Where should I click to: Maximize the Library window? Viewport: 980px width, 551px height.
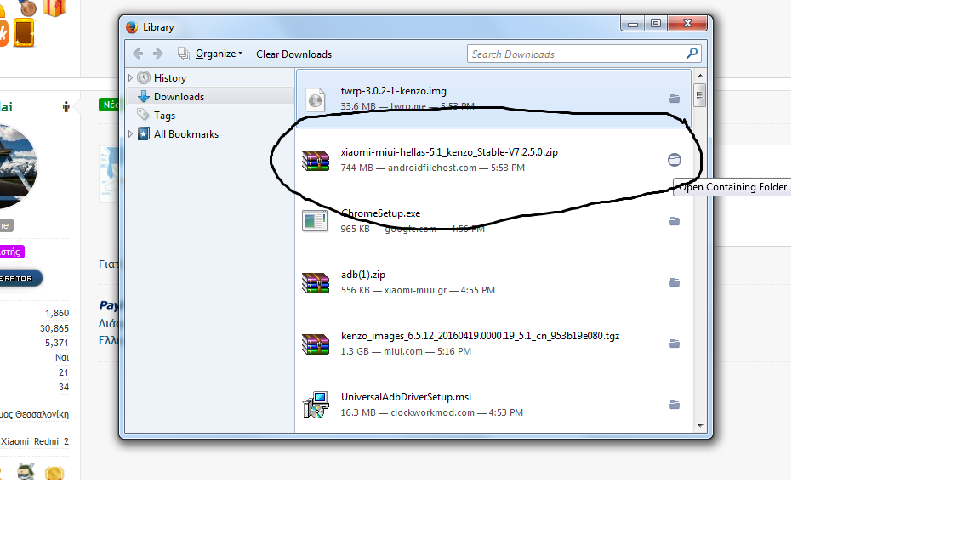656,23
